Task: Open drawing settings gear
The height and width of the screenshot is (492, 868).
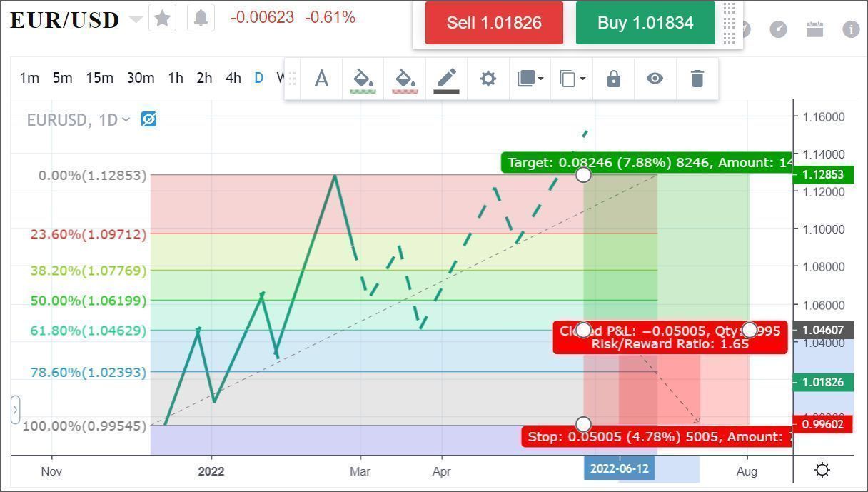Action: point(488,78)
